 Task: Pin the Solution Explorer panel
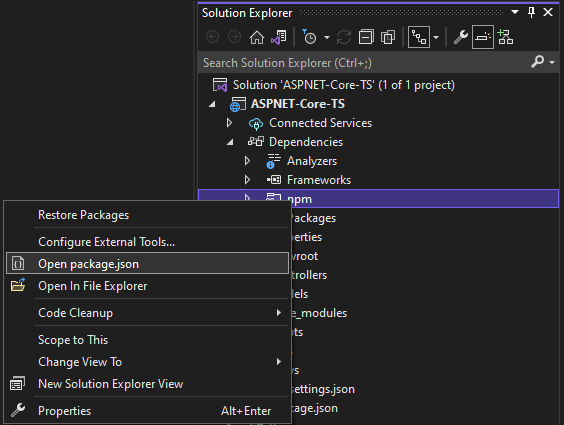pos(531,12)
